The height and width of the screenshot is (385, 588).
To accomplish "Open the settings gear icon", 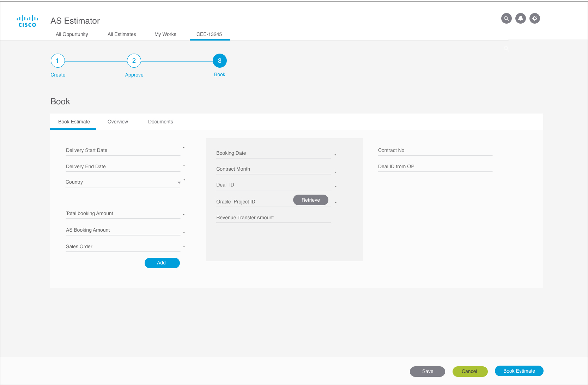I will (535, 18).
